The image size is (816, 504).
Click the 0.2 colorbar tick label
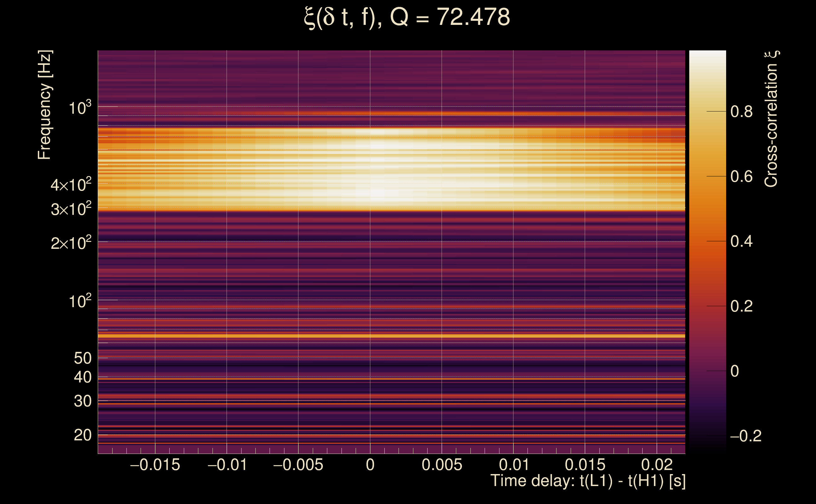pos(741,306)
